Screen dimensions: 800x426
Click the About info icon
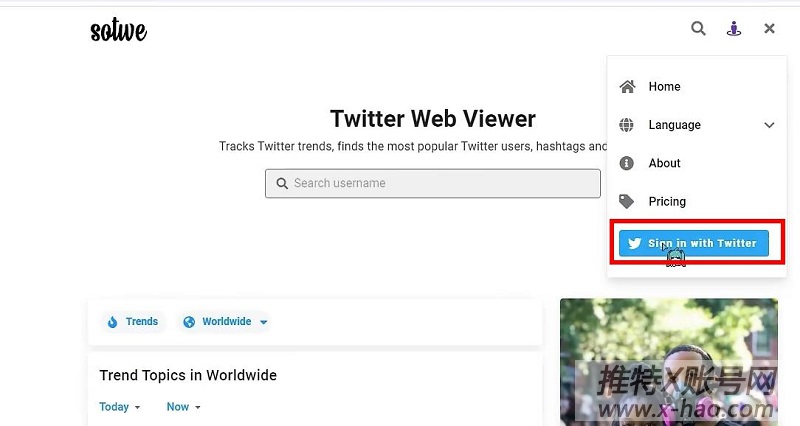pyautogui.click(x=627, y=163)
